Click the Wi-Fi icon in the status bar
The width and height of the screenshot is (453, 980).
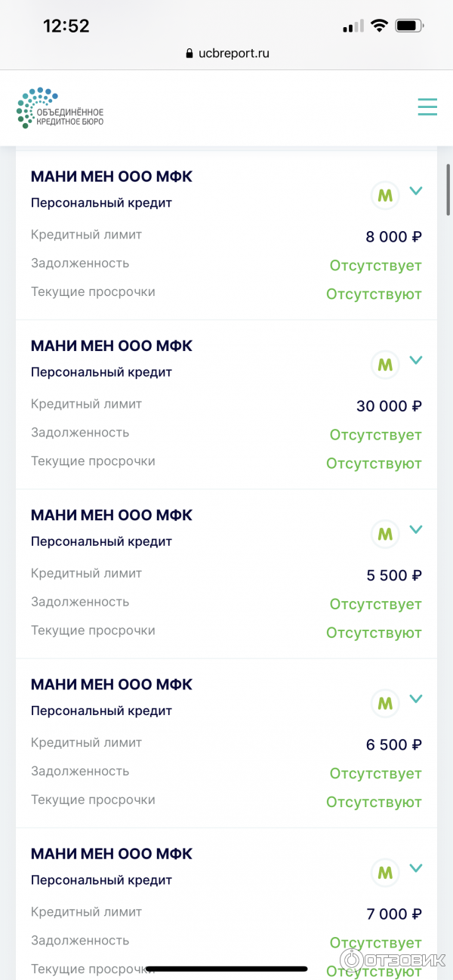[x=378, y=26]
